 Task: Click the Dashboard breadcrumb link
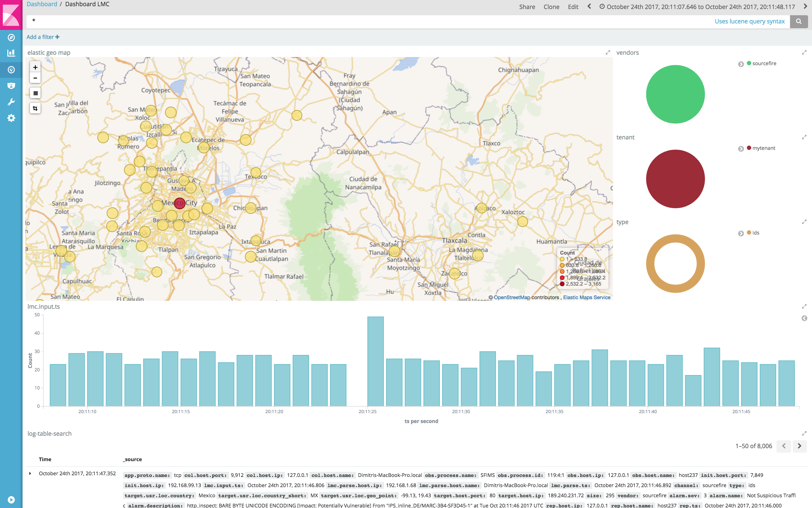tap(42, 4)
